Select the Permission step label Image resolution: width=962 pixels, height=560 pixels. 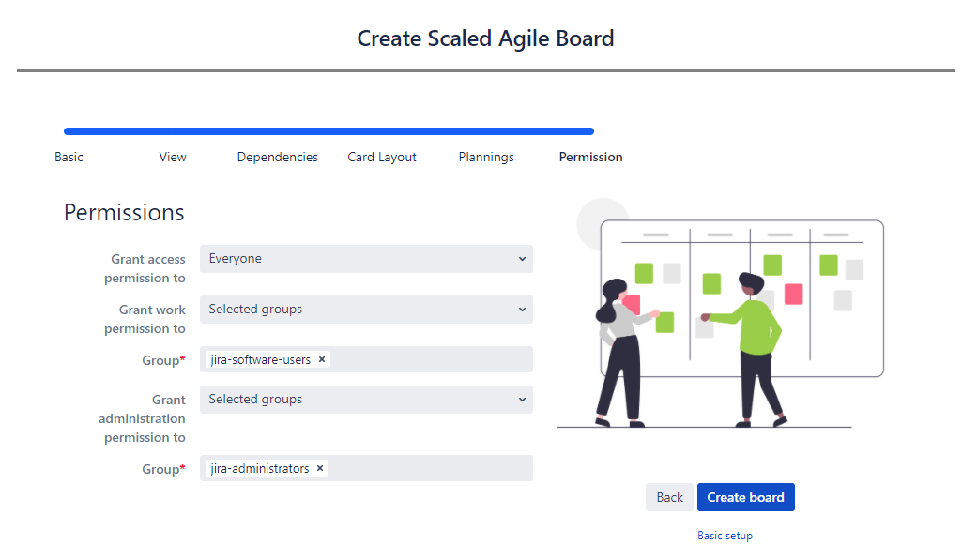pos(591,157)
